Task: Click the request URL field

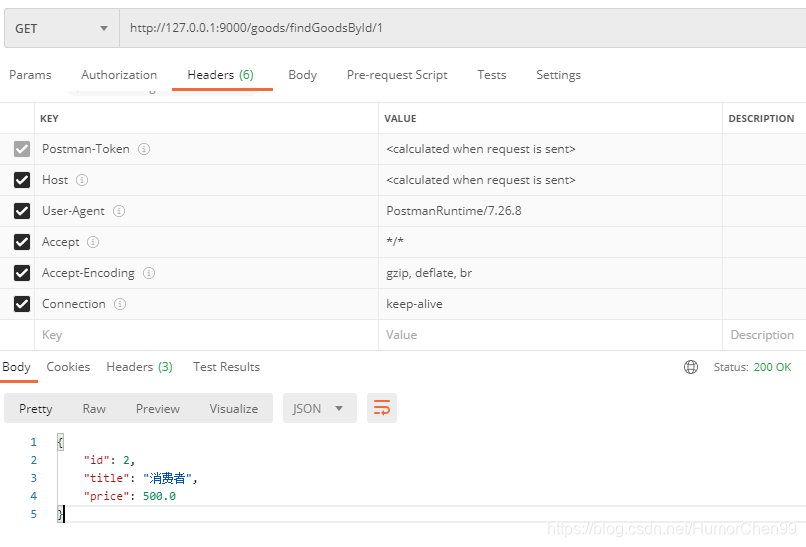Action: point(463,28)
